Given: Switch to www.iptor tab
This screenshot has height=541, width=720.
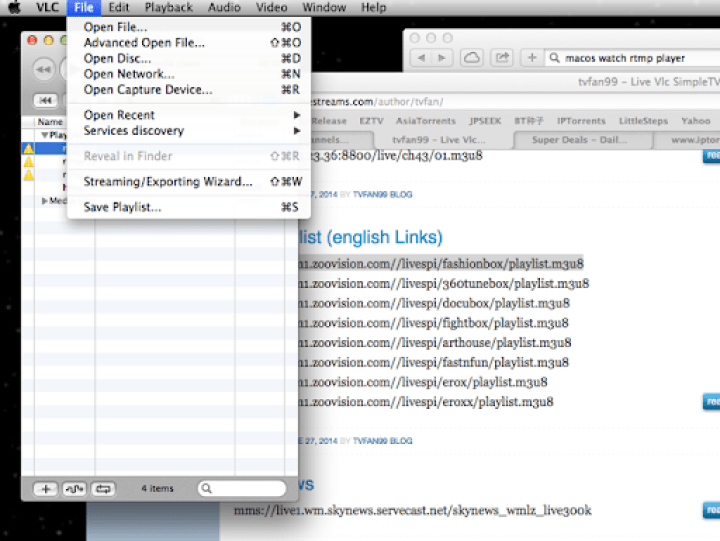Looking at the screenshot, I should coord(687,140).
